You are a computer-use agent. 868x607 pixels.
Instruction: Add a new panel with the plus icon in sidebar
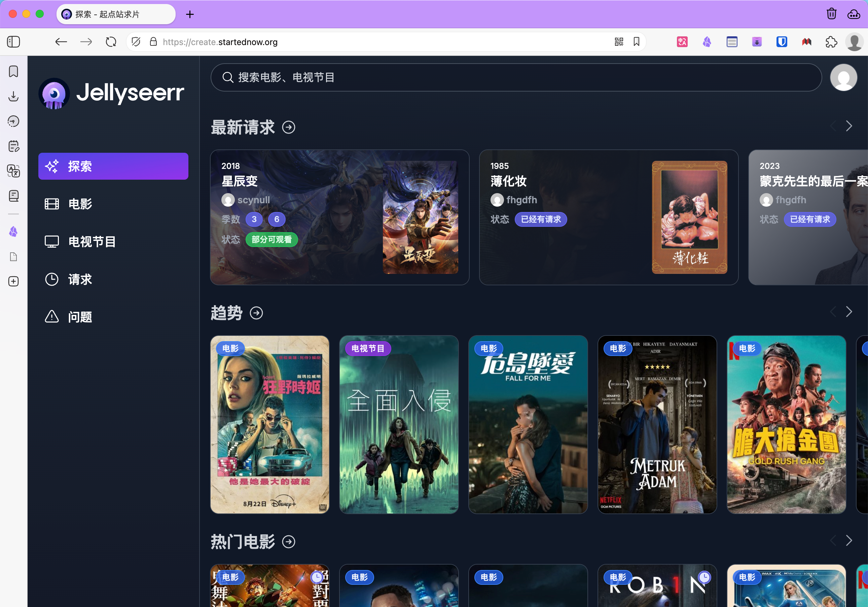tap(13, 281)
